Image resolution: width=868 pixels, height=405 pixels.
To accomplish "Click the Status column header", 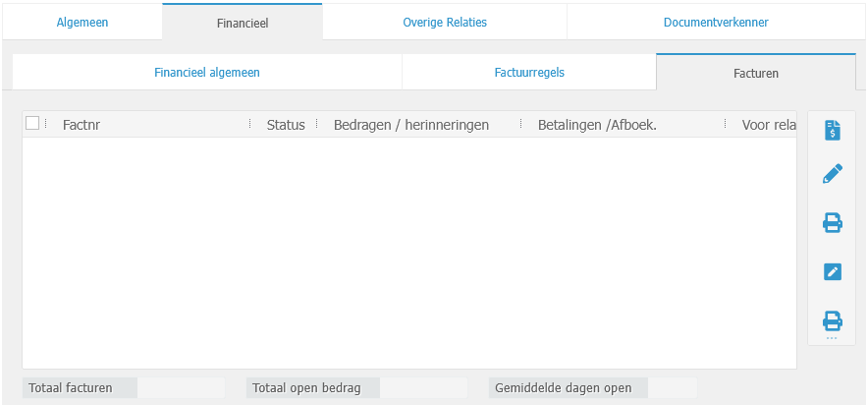I will tap(286, 125).
